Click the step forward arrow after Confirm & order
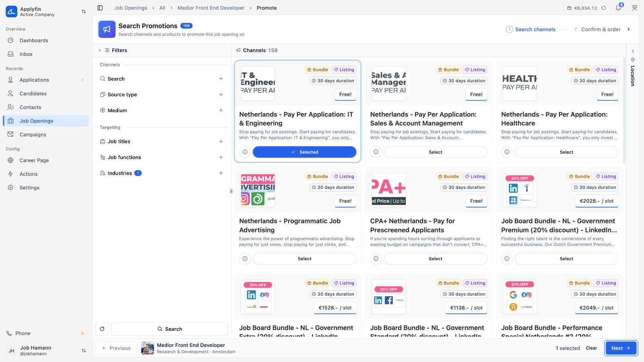 tap(629, 29)
